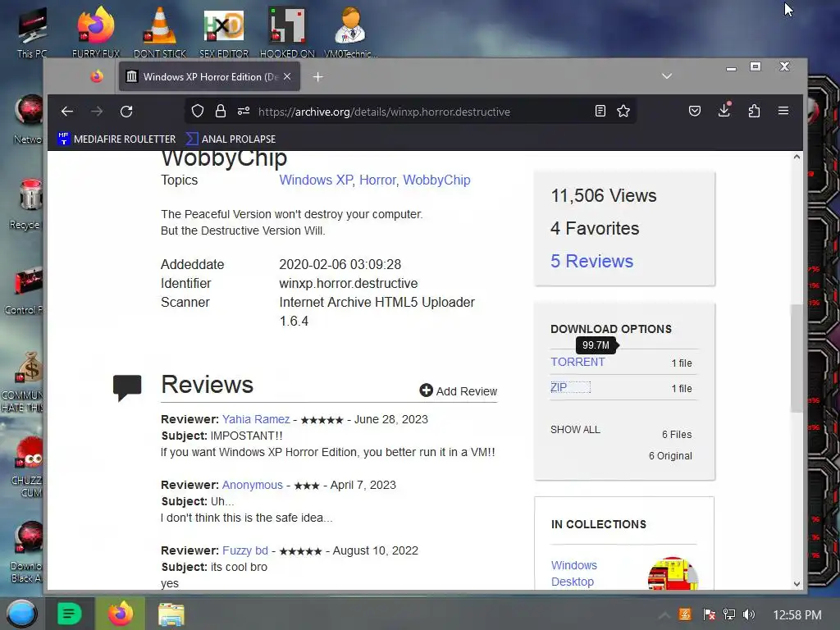Close the Windows XP Horror Edition tab

[287, 76]
